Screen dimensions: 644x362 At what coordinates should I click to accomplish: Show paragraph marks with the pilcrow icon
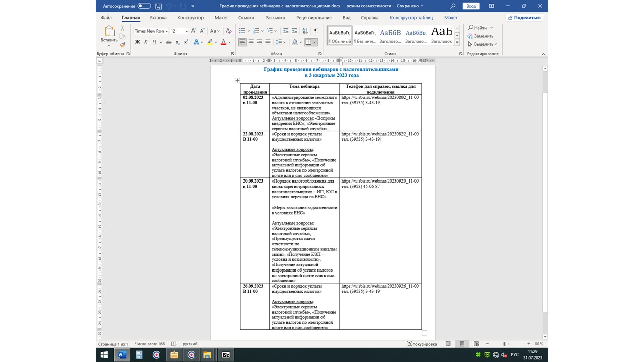pyautogui.click(x=315, y=31)
